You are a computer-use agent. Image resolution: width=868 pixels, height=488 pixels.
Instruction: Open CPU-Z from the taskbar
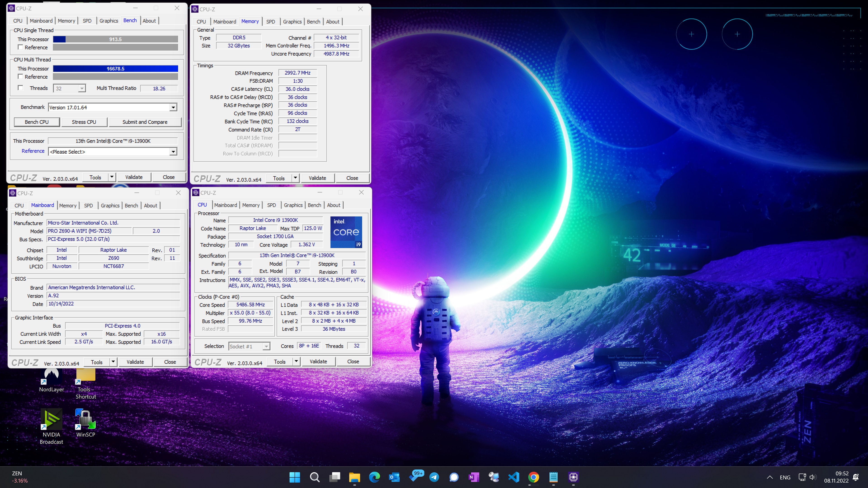tap(573, 477)
